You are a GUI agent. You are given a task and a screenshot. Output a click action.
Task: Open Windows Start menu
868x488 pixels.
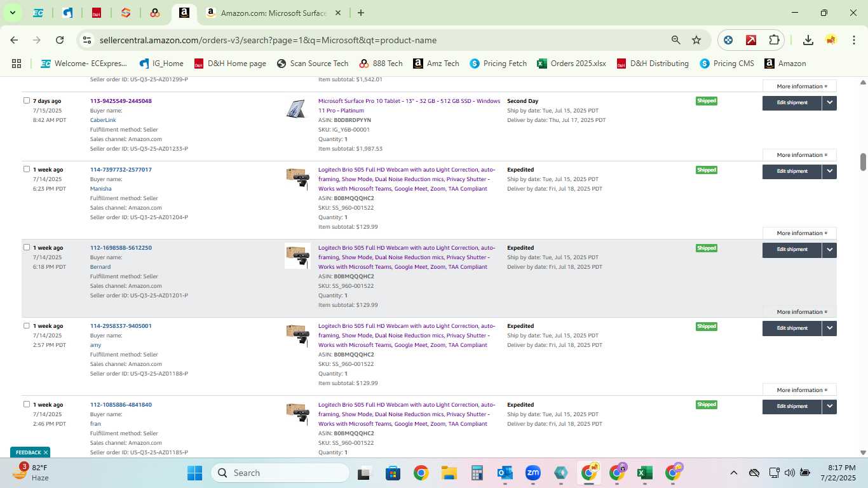pos(194,473)
